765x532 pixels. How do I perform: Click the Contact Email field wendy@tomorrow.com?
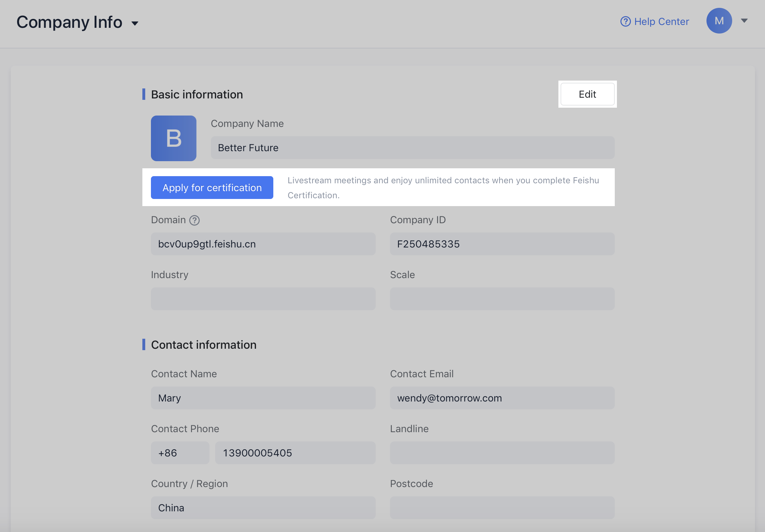point(502,398)
